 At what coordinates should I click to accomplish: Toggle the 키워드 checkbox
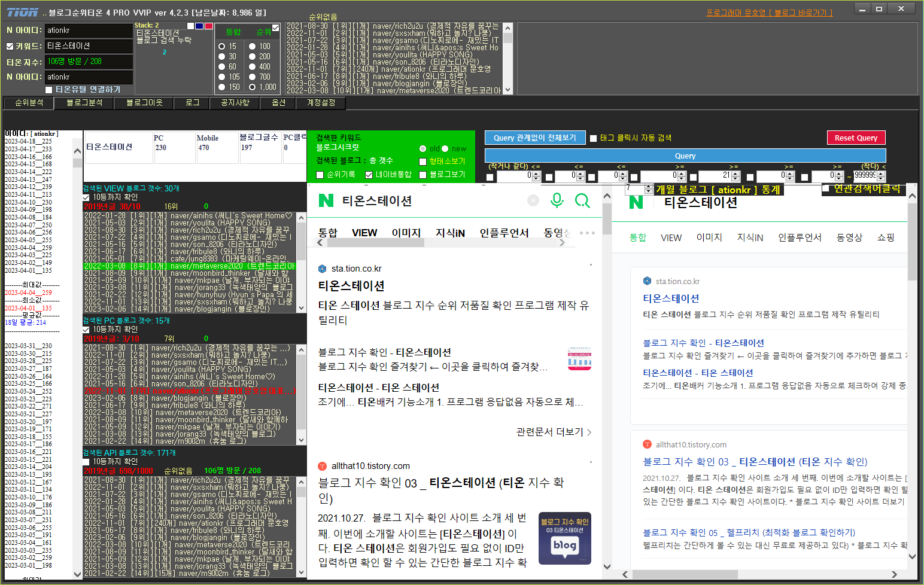(10, 46)
